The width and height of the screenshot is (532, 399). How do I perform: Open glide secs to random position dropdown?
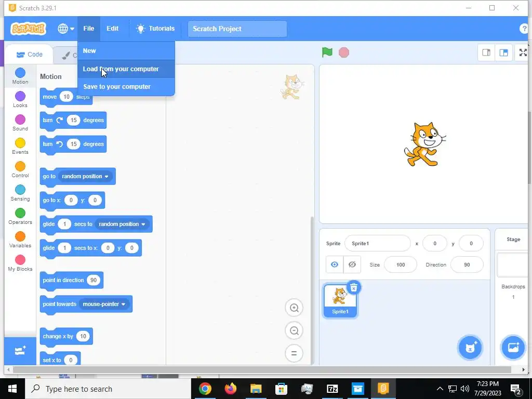[x=122, y=224]
